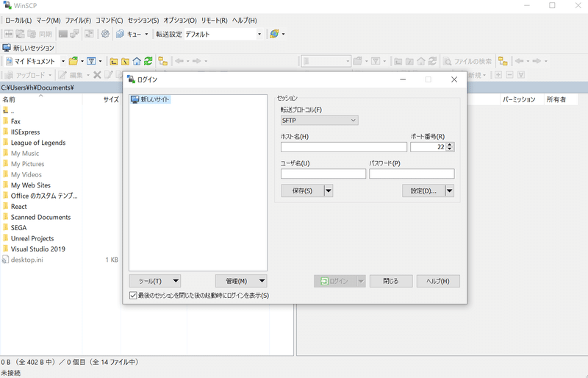Select the League of Legends folder

pos(38,143)
